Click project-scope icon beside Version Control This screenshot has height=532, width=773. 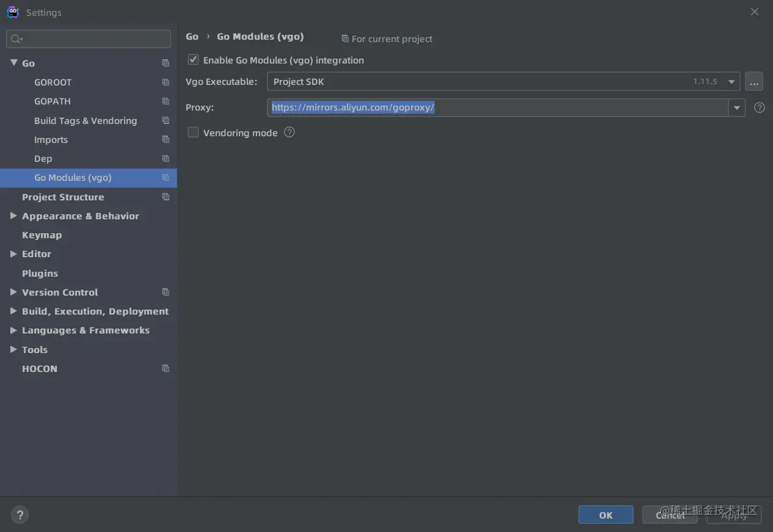165,292
